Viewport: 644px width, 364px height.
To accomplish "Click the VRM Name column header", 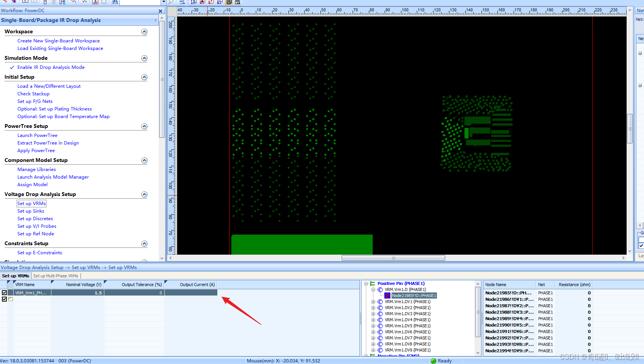I will pos(32,285).
